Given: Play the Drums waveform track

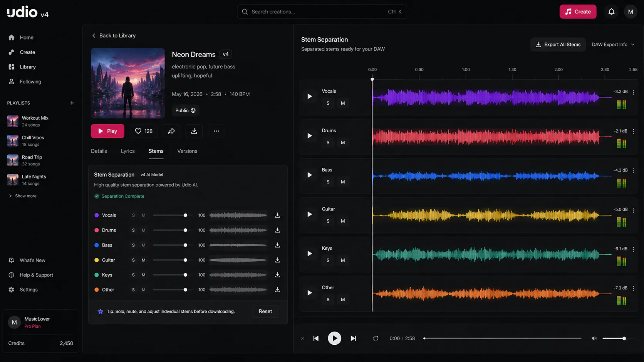Looking at the screenshot, I should (x=309, y=136).
